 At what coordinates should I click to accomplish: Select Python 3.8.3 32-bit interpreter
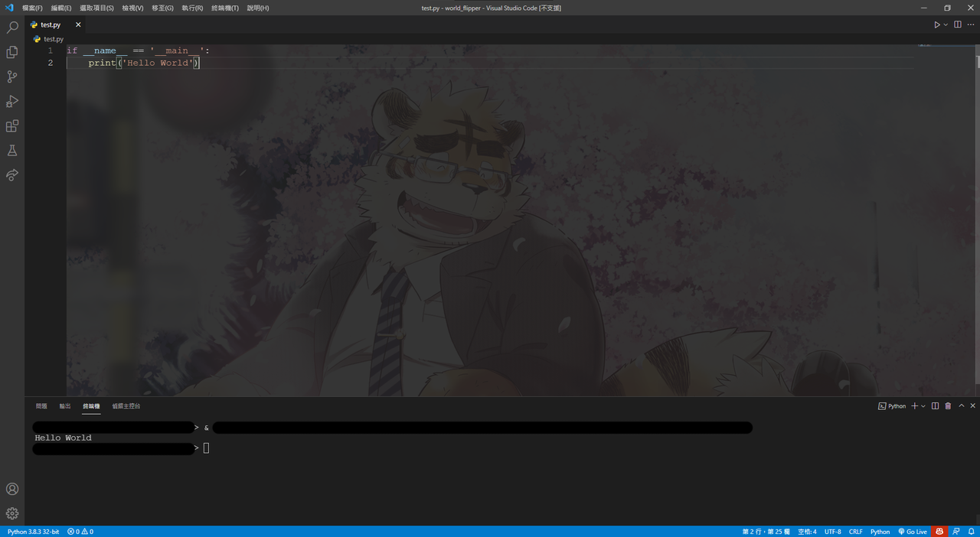33,532
